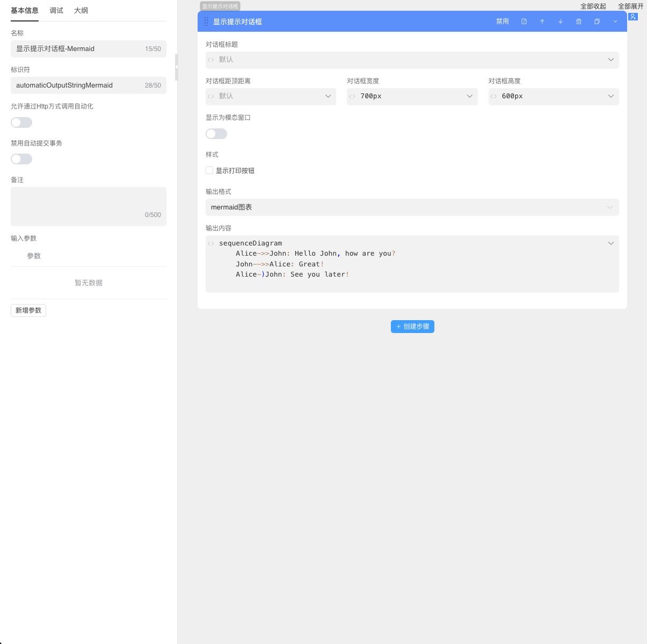The width and height of the screenshot is (647, 644).
Task: Switch to the 大纲 tab
Action: tap(81, 11)
